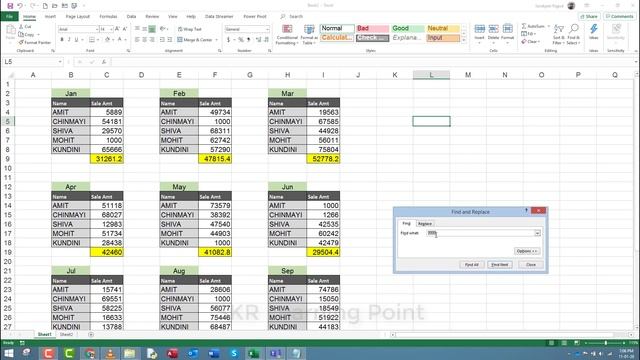Expand the cell styles gallery
This screenshot has width=640, height=360.
click(464, 40)
